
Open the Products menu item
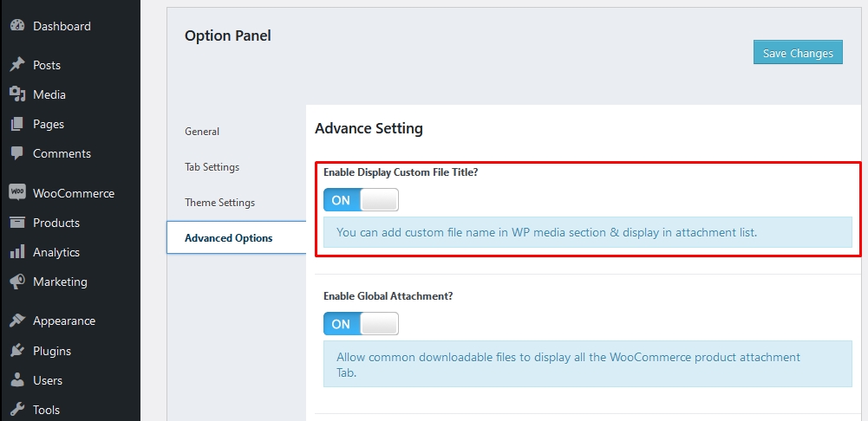pyautogui.click(x=56, y=223)
